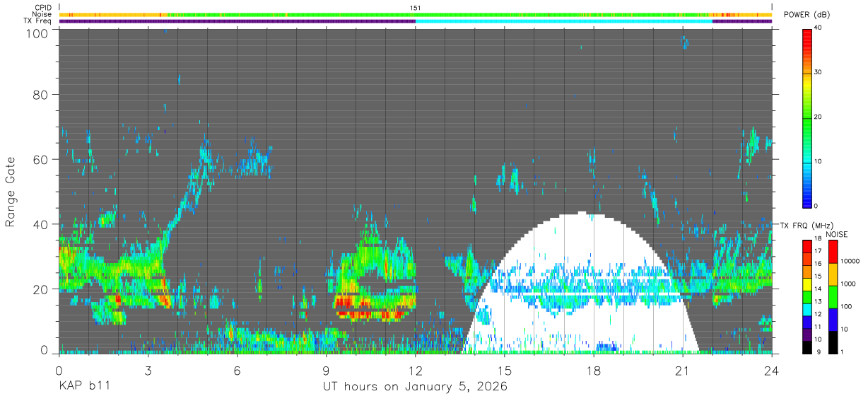This screenshot has height=401, width=868.
Task: Click the 18 tick on UT hours axis
Action: click(594, 370)
